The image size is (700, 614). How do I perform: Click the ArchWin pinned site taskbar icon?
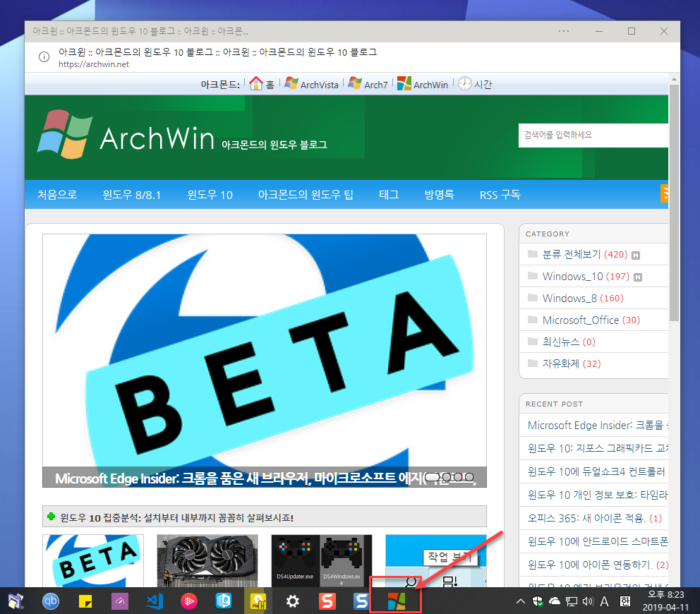(396, 601)
